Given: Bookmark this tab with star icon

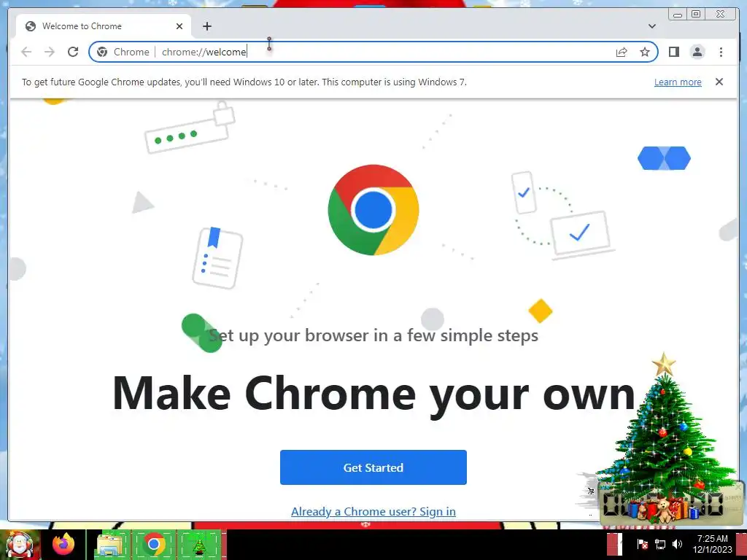Looking at the screenshot, I should [x=645, y=52].
